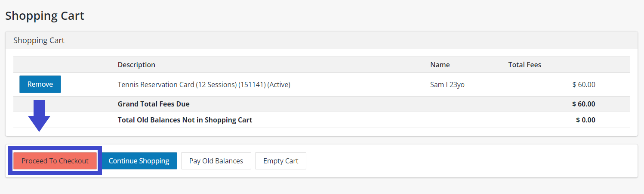This screenshot has height=194, width=644.
Task: Click the item number 151141
Action: tap(252, 85)
